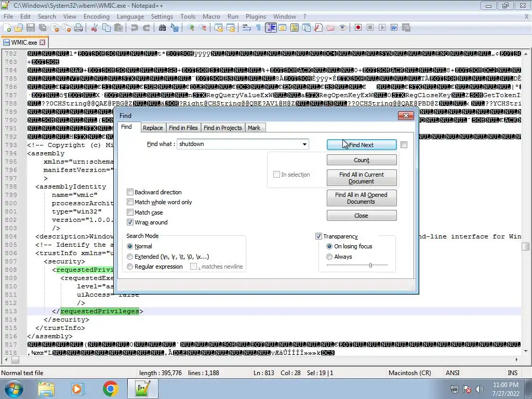
Task: Select the Always transparency option
Action: tap(329, 257)
